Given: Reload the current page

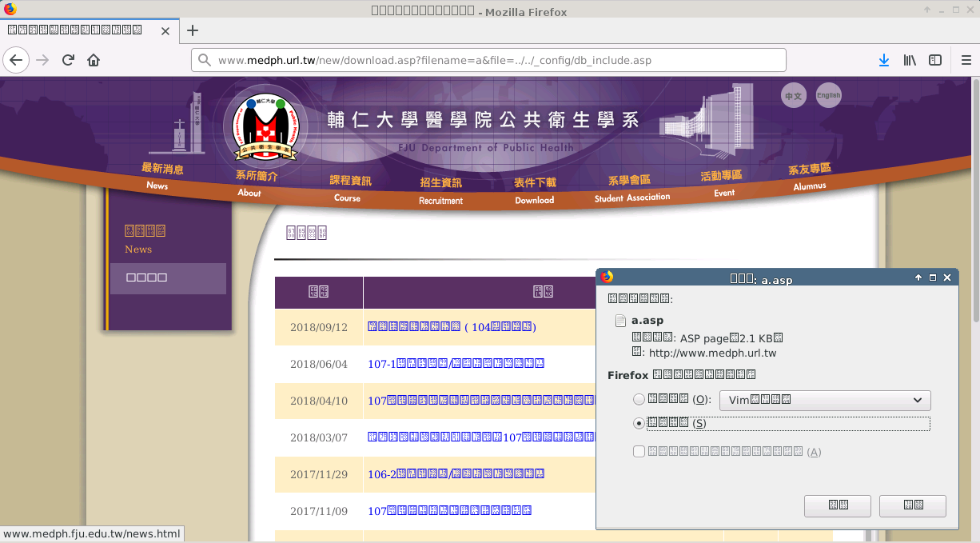Looking at the screenshot, I should click(x=69, y=60).
